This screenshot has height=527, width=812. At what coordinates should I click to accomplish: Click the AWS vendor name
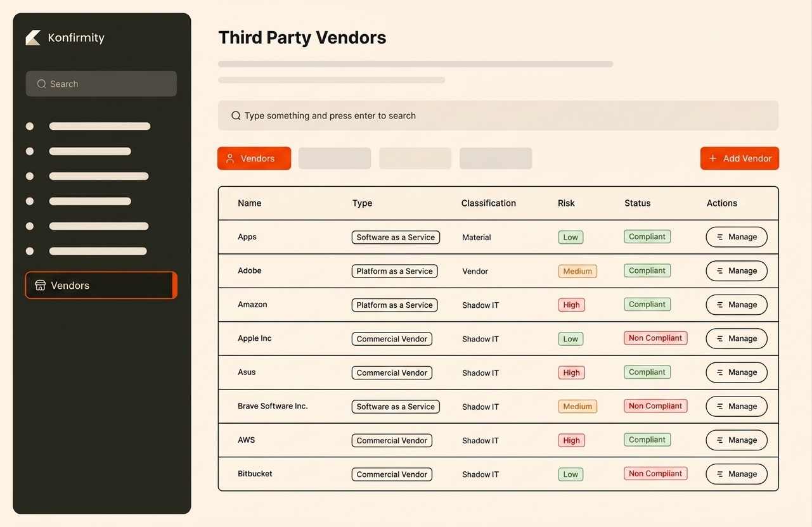247,440
